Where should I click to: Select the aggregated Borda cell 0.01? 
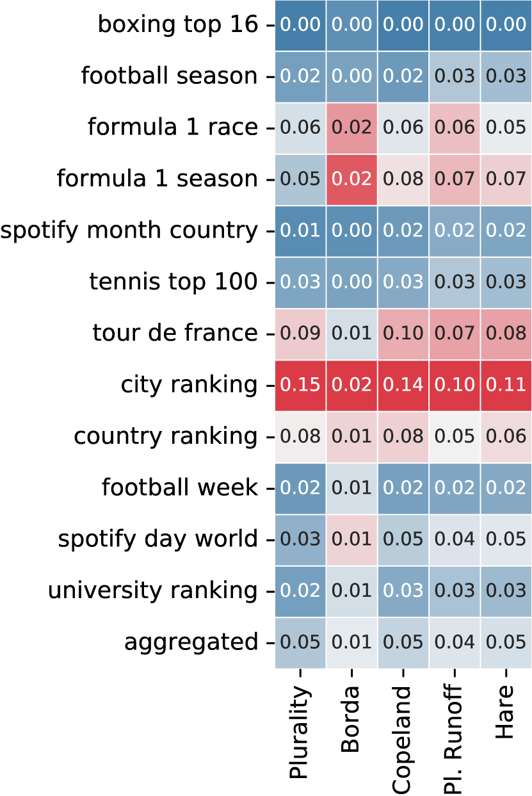[352, 642]
